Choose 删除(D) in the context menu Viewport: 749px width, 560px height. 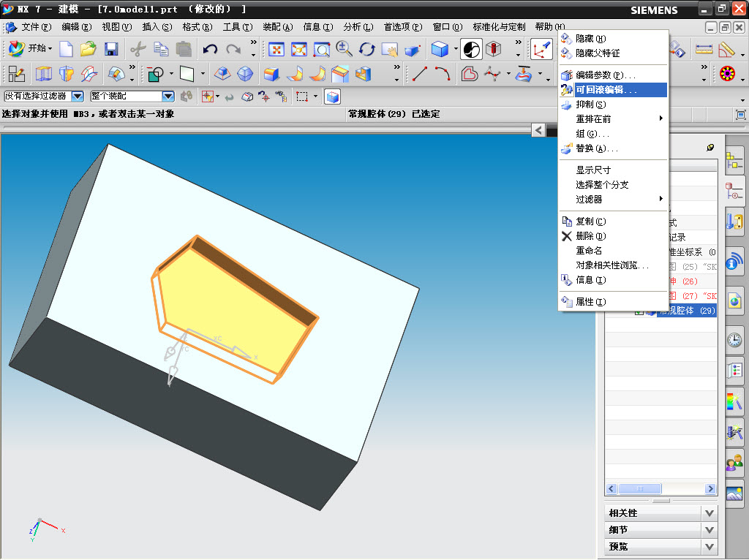pos(613,236)
